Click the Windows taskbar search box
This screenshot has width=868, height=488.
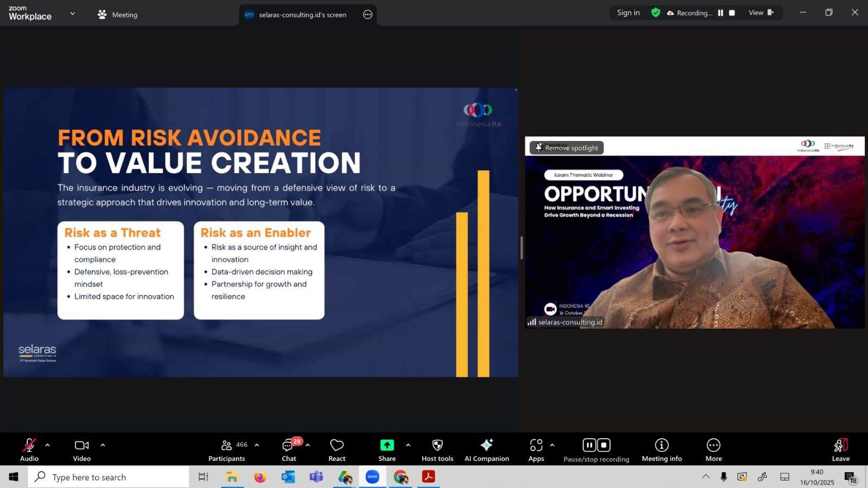coord(108,477)
